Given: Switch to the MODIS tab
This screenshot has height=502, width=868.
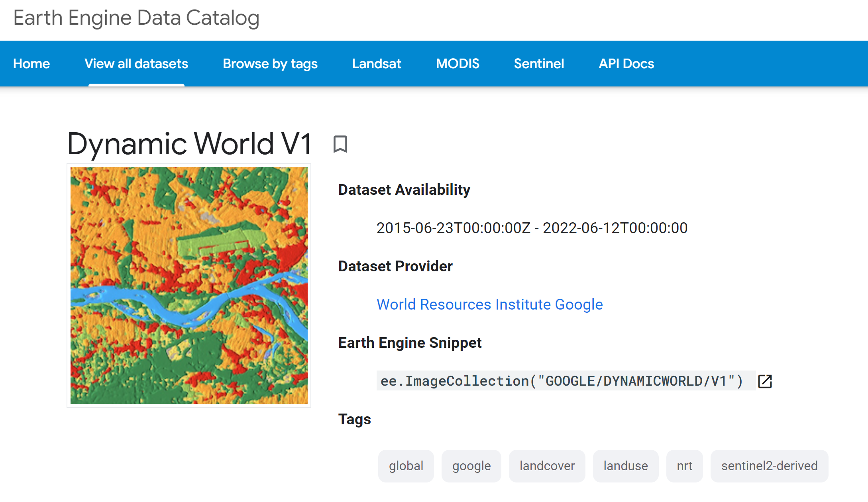Looking at the screenshot, I should pyautogui.click(x=458, y=63).
